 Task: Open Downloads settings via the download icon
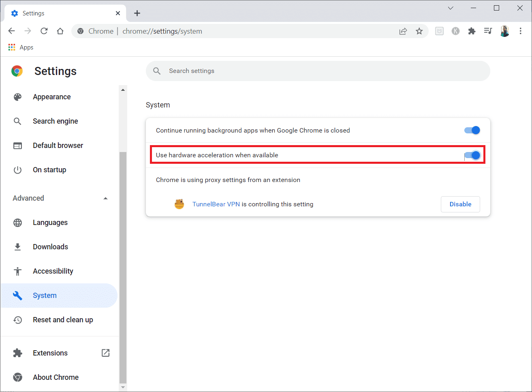tap(17, 246)
